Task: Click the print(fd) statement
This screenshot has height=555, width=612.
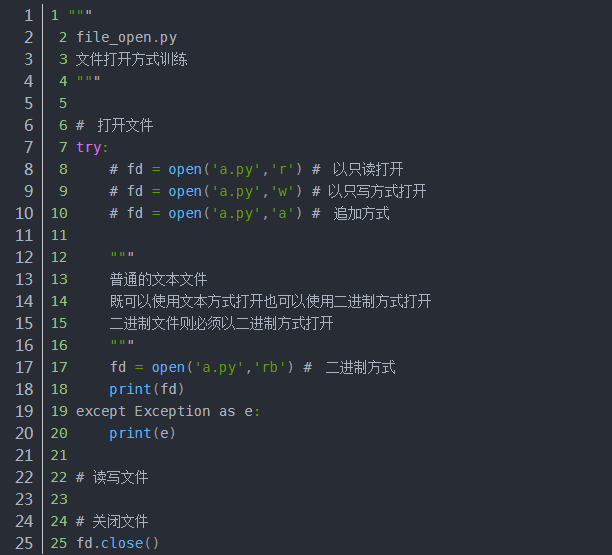Action: [147, 389]
